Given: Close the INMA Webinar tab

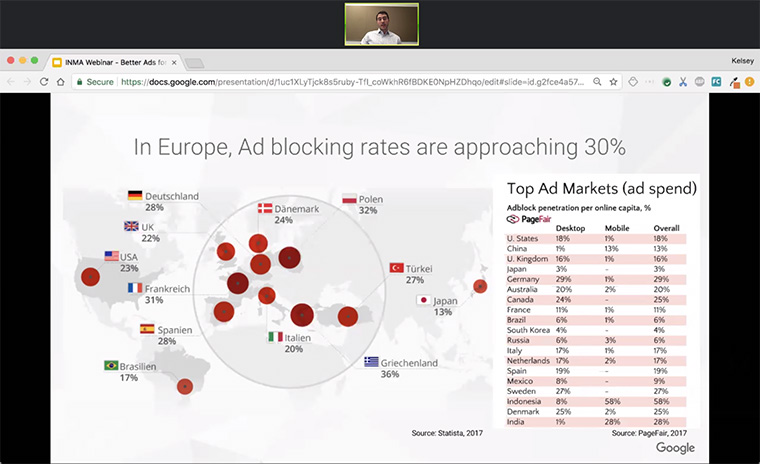Looking at the screenshot, I should click(x=174, y=63).
